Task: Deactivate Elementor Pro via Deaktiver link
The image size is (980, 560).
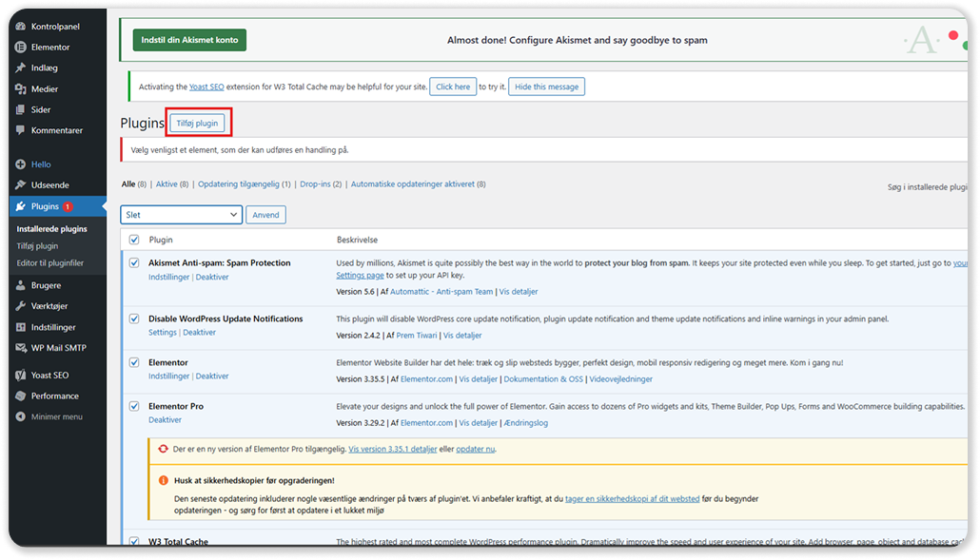Action: point(165,420)
